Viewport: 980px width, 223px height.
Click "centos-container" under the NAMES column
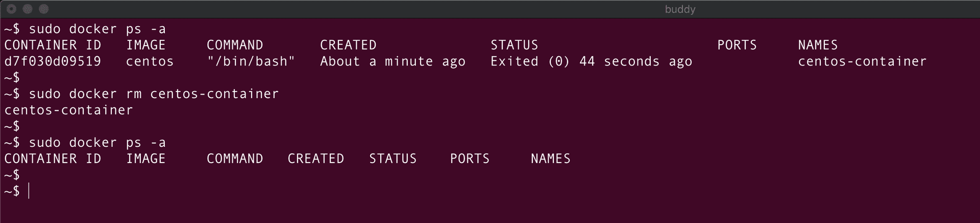point(862,61)
